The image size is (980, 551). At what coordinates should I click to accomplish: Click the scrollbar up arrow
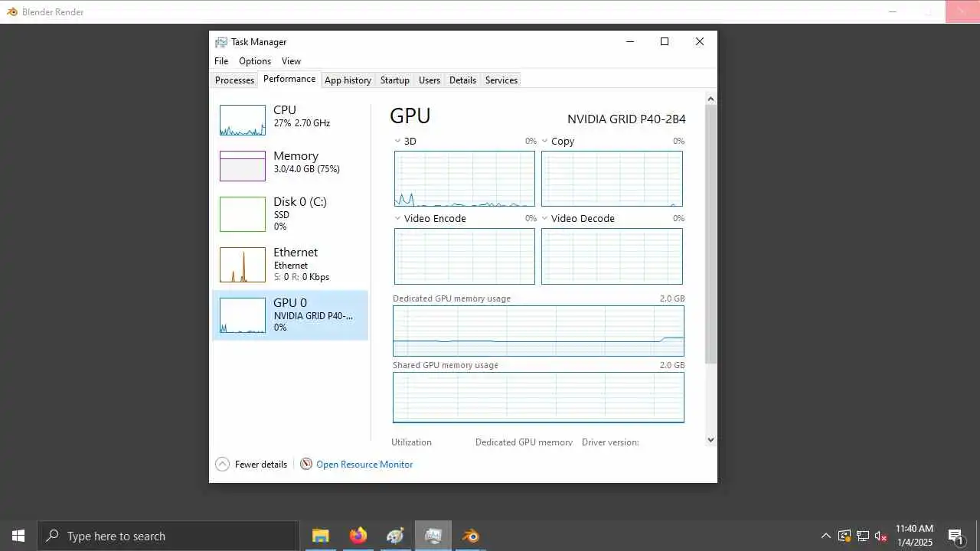[710, 99]
